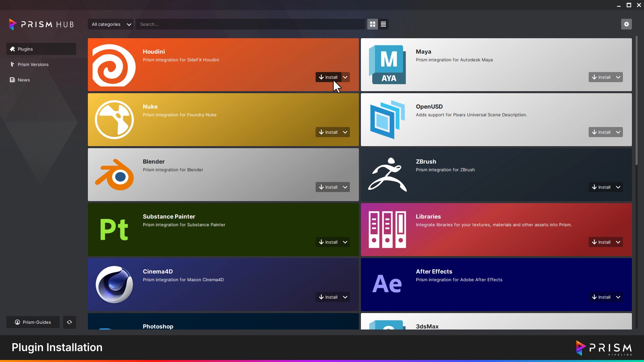Install the Maya plugin
644x362 pixels.
(601, 77)
